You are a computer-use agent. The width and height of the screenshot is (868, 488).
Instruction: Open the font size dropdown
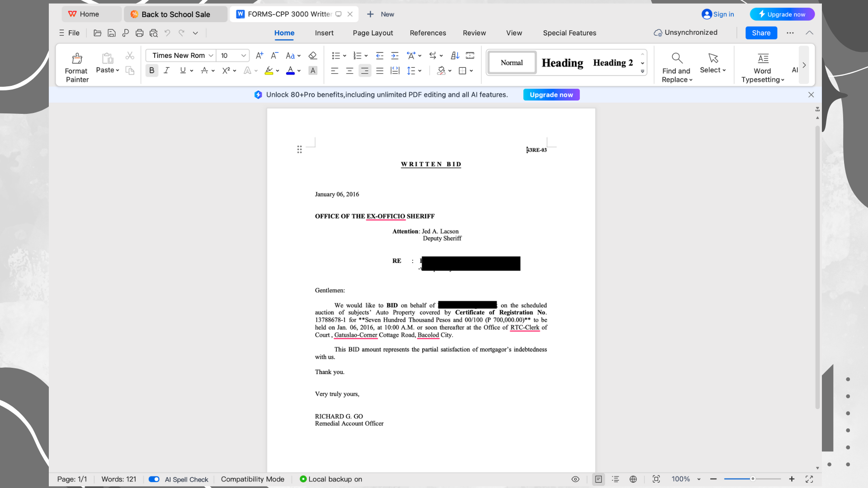(243, 56)
